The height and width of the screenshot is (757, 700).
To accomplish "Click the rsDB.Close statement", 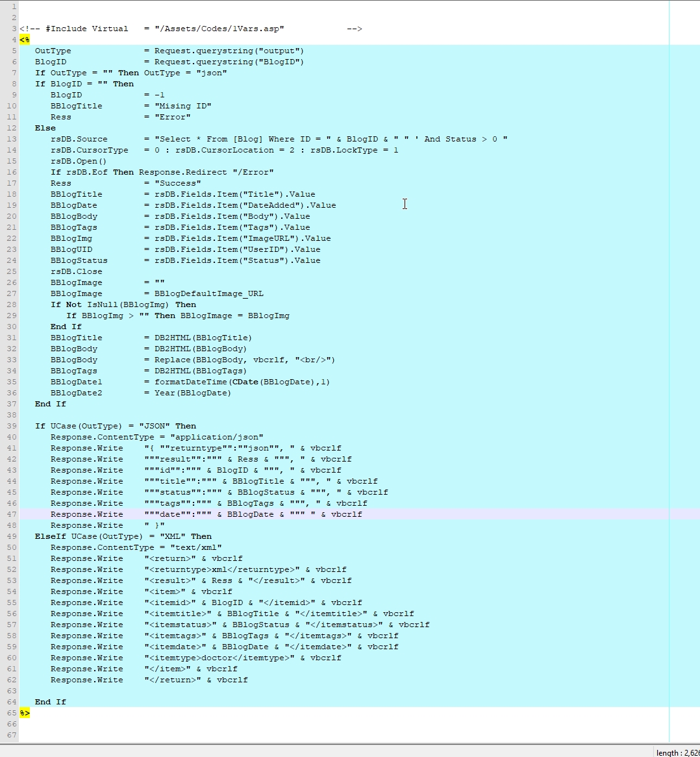I will point(76,271).
